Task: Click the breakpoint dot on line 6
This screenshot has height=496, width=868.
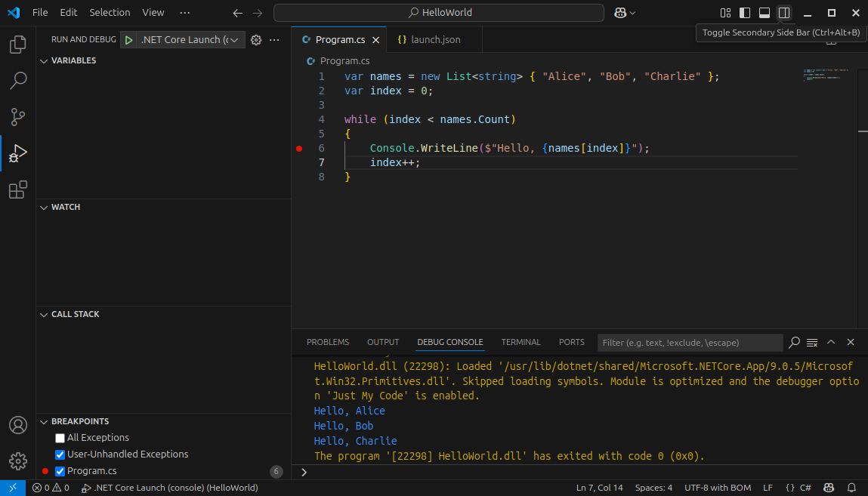Action: point(299,148)
